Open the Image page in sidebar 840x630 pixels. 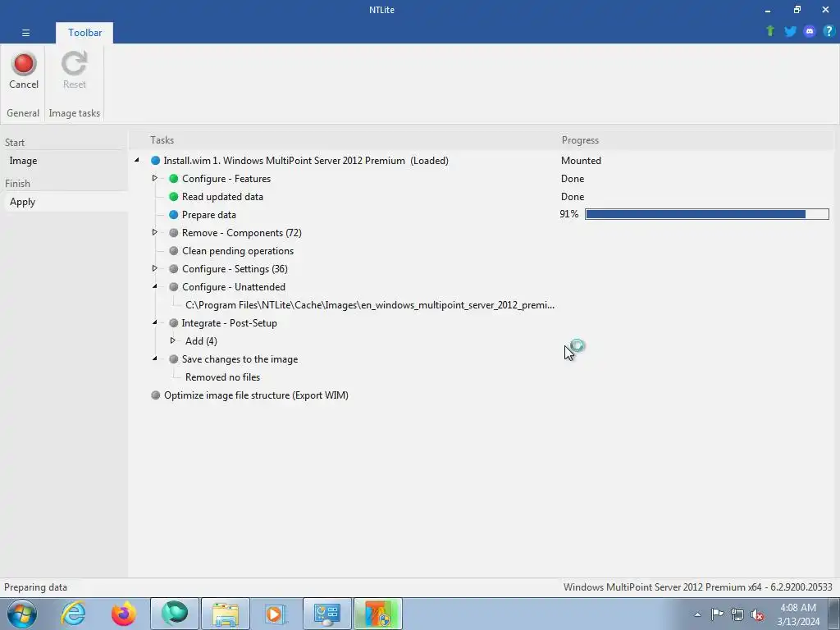pyautogui.click(x=23, y=161)
